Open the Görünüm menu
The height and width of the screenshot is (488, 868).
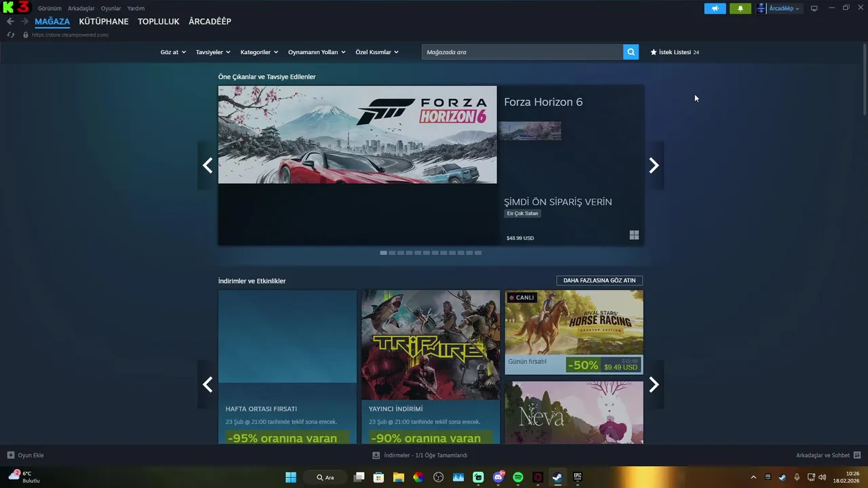tap(50, 8)
